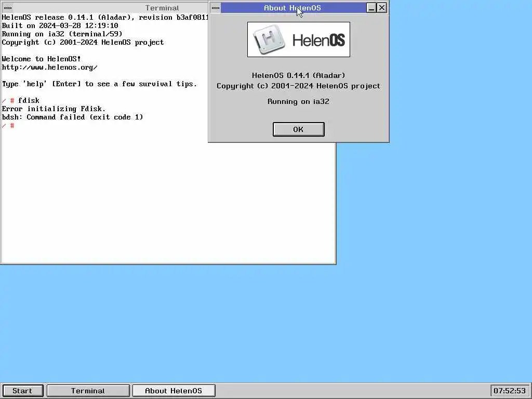Click the HelenOS release 0.14.1 revision line
The width and height of the screenshot is (532, 399).
105,17
